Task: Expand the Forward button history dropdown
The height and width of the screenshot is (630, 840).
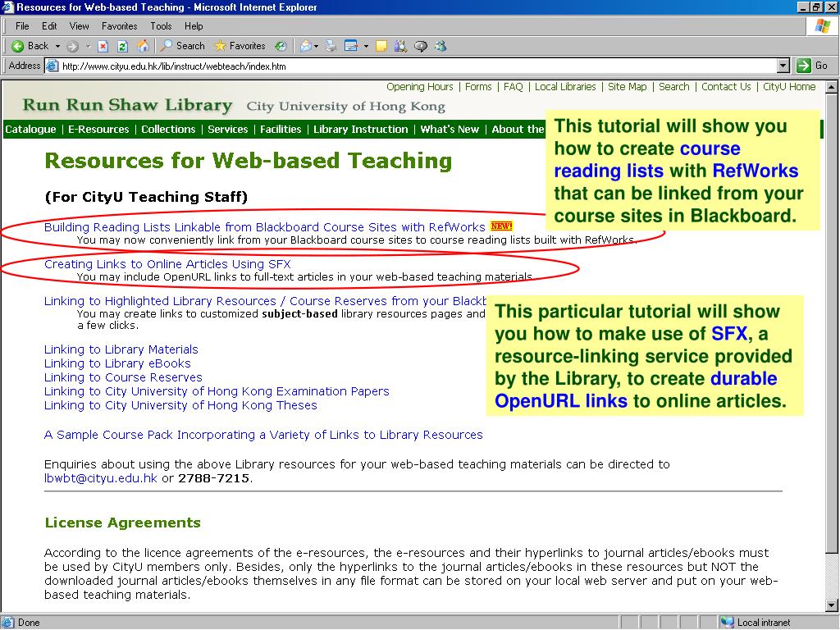Action: point(88,47)
